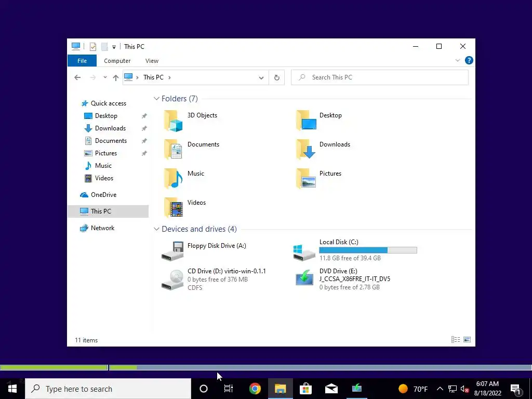532x399 pixels.
Task: Click the Search This PC field
Action: [380, 77]
